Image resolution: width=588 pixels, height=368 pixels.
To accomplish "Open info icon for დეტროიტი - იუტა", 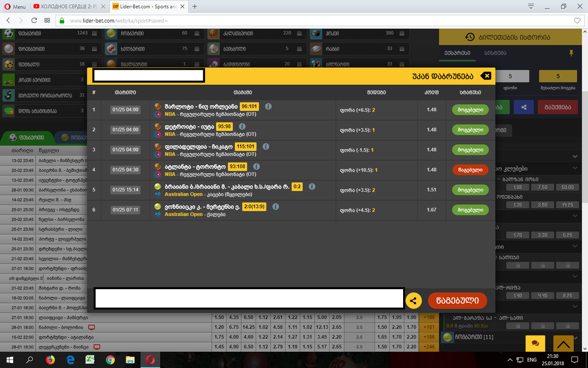I will click(x=242, y=126).
